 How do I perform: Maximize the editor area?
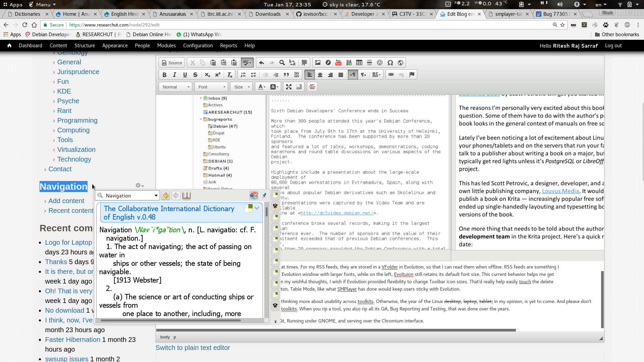(288, 87)
